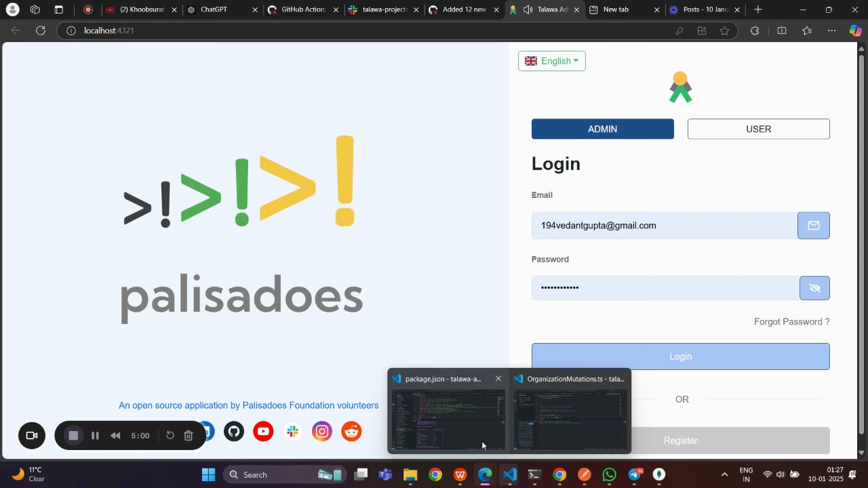Restart recording with the undo arrow icon
The height and width of the screenshot is (488, 868).
[x=170, y=435]
